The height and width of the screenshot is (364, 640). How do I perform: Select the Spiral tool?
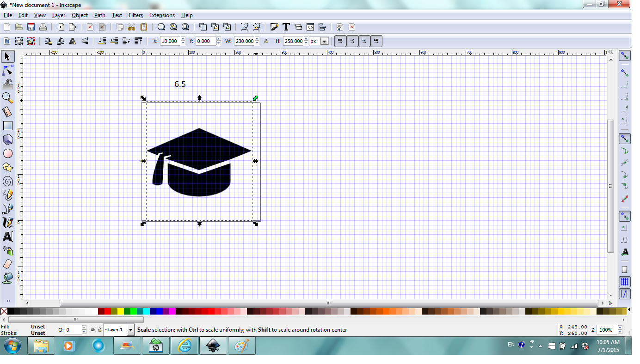coord(8,181)
